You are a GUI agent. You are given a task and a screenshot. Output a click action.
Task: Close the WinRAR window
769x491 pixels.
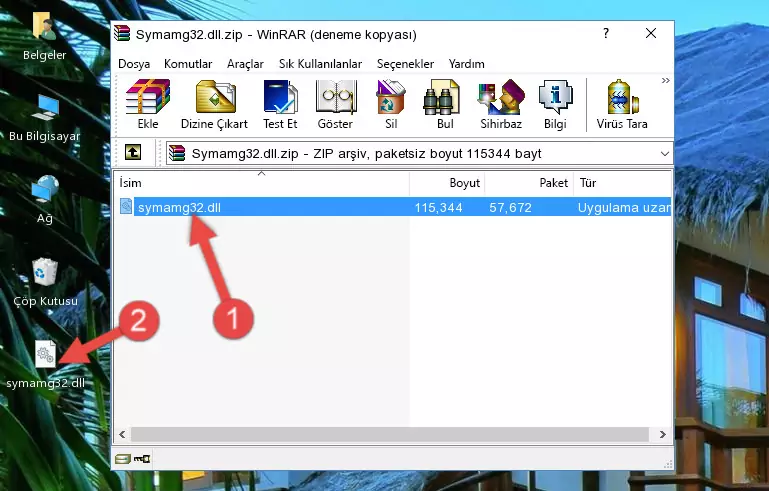[651, 33]
